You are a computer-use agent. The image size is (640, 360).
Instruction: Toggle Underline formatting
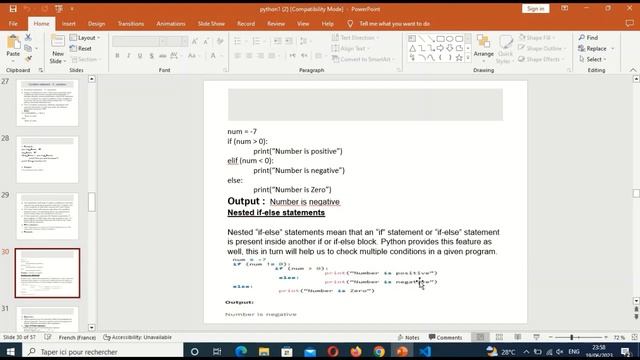click(x=140, y=56)
